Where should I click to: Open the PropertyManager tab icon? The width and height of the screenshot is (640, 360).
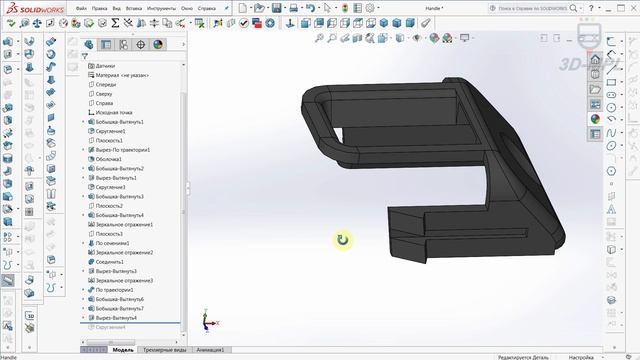[106, 44]
